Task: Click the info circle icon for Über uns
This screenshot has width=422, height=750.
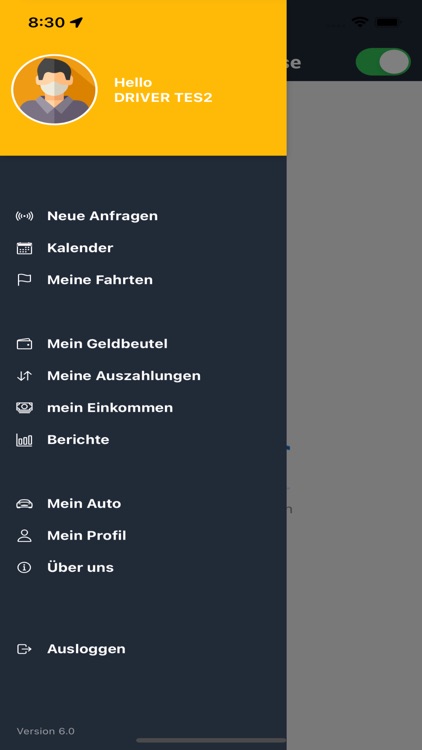Action: 24,568
